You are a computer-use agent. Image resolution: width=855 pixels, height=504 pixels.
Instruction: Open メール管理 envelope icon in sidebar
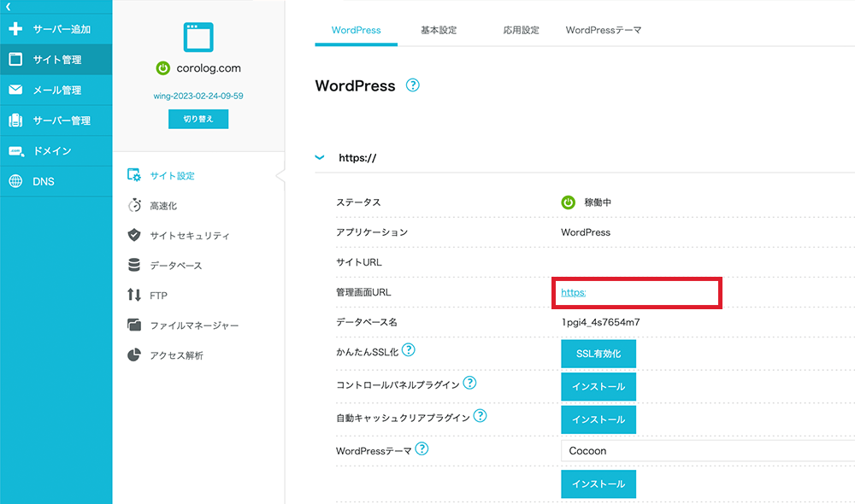tap(15, 90)
